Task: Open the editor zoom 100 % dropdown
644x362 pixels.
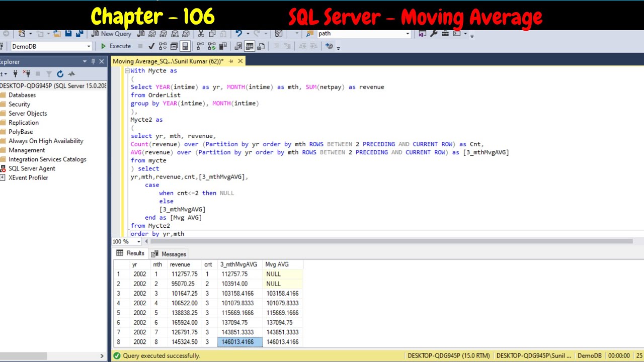Action: tap(139, 242)
